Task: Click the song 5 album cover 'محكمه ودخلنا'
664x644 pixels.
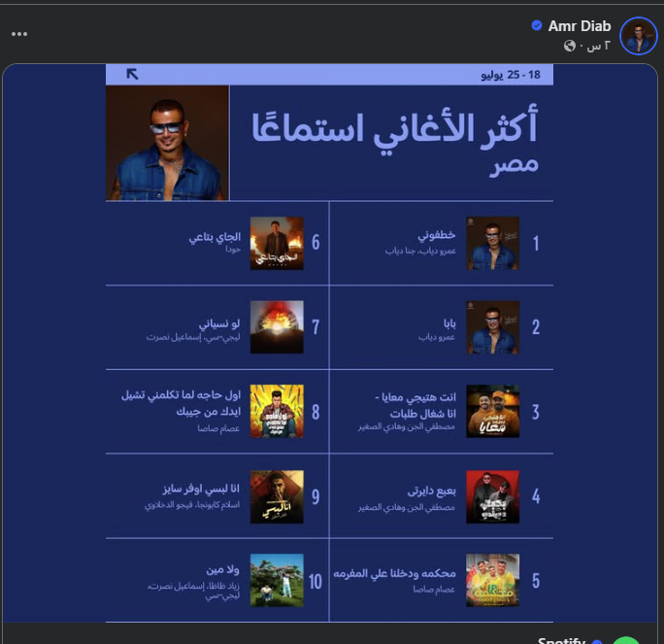Action: coord(492,580)
